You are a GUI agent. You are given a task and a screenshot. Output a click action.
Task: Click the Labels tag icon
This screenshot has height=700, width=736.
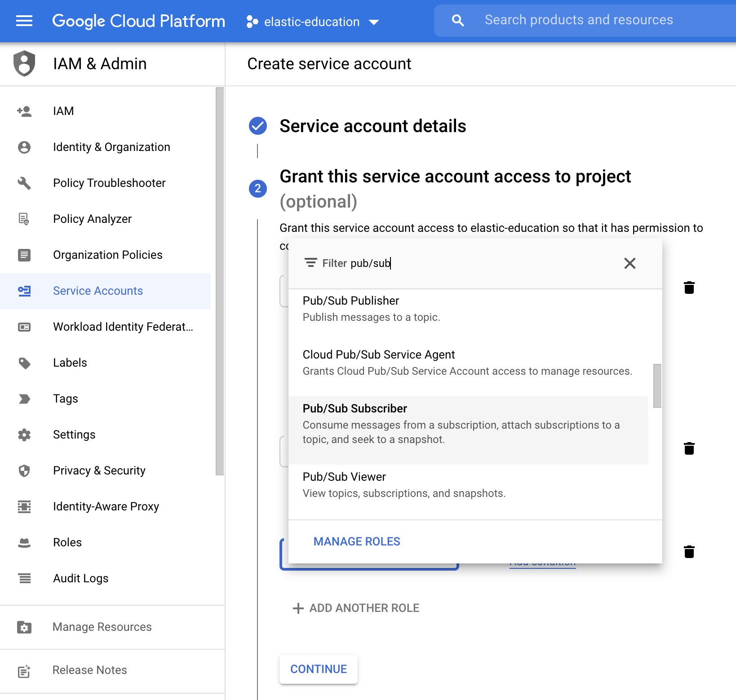point(24,363)
